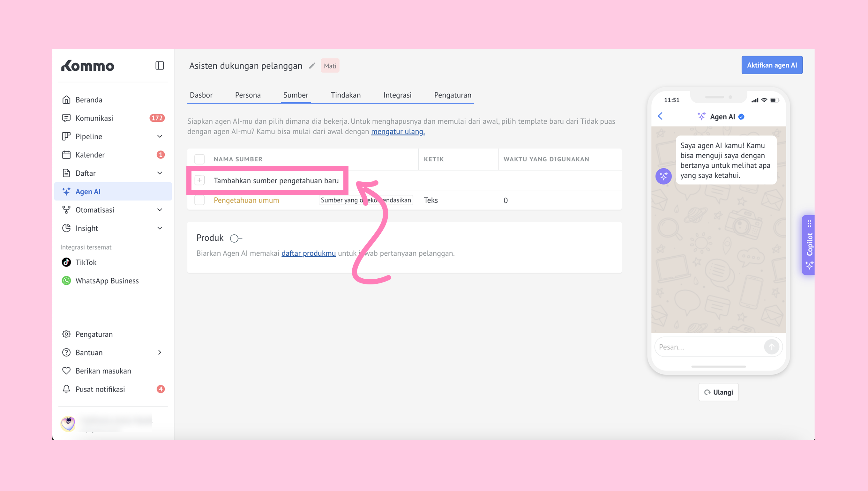Open TikTok integration icon
868x491 pixels.
tap(66, 262)
